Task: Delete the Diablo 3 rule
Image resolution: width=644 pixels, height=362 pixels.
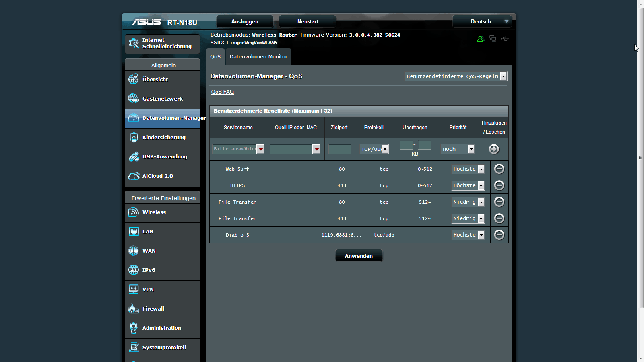Action: tap(499, 235)
